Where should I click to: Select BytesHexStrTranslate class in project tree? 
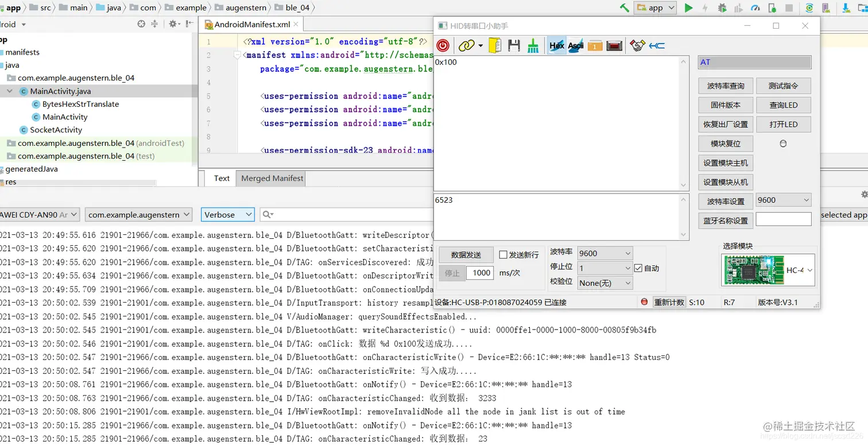click(x=80, y=104)
